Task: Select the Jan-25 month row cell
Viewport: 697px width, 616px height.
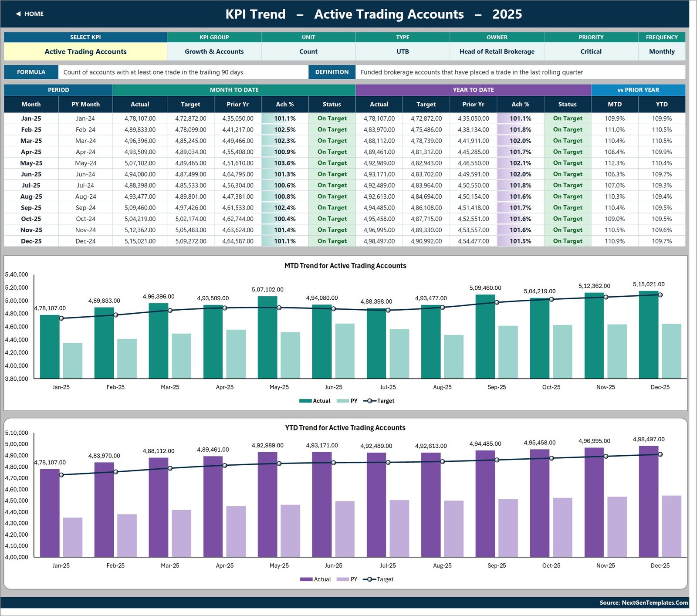Action: coord(31,118)
